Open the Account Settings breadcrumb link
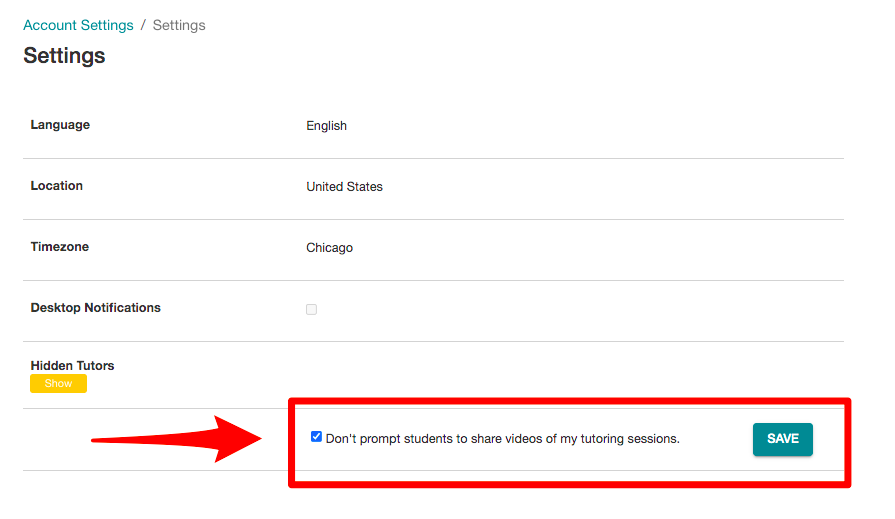 (78, 25)
